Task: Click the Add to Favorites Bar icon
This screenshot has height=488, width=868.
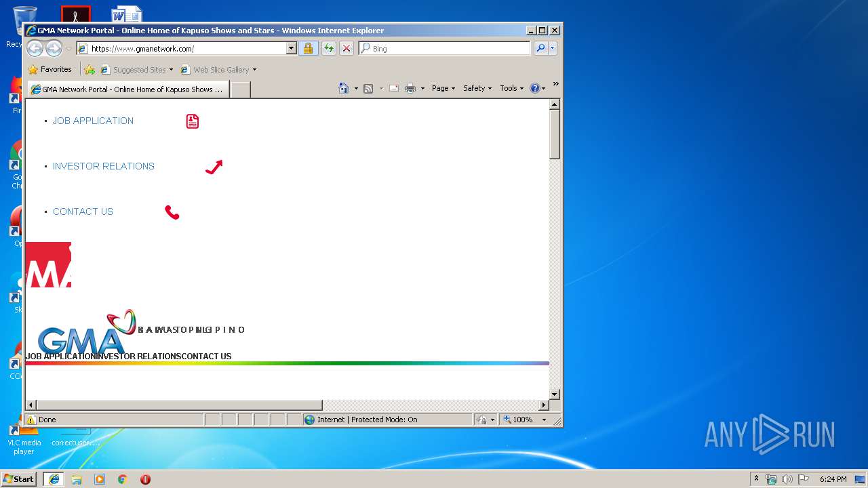Action: [x=90, y=69]
